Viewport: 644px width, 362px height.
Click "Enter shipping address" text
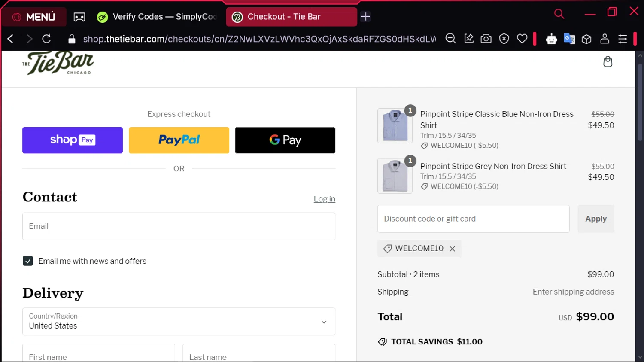pyautogui.click(x=573, y=292)
